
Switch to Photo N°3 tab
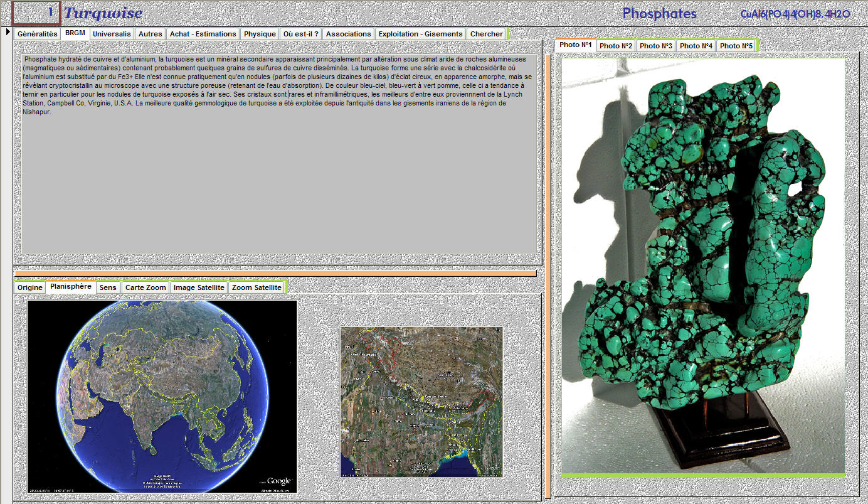655,46
